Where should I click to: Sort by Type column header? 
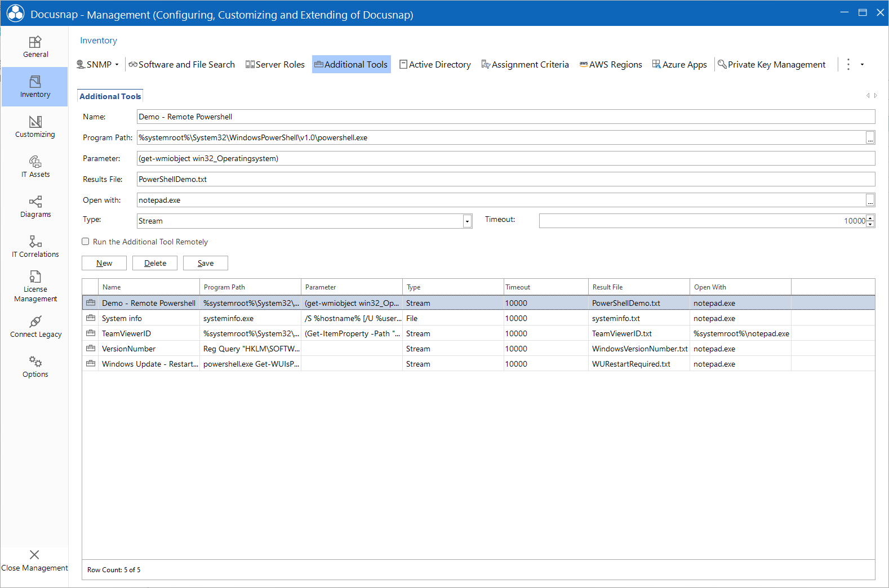(454, 287)
